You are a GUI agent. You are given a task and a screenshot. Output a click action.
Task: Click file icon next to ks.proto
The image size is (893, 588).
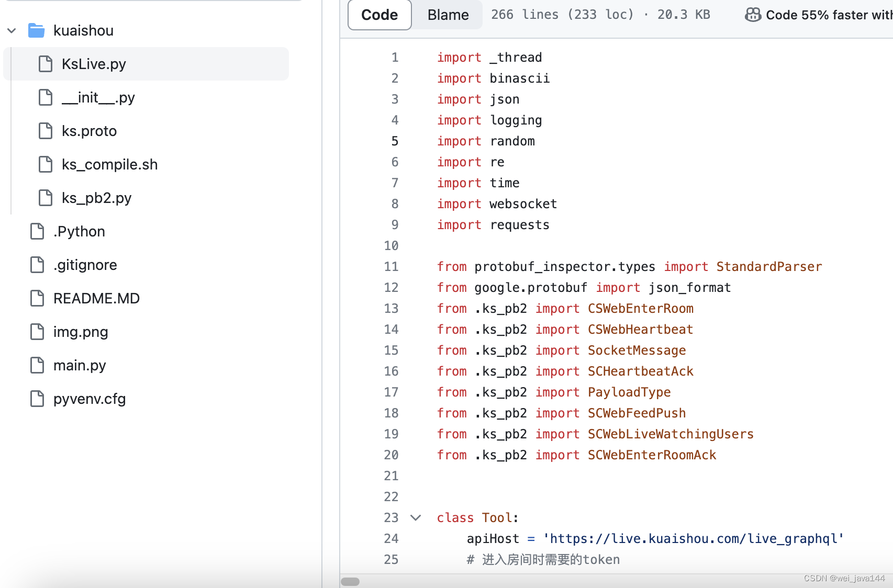tap(46, 131)
